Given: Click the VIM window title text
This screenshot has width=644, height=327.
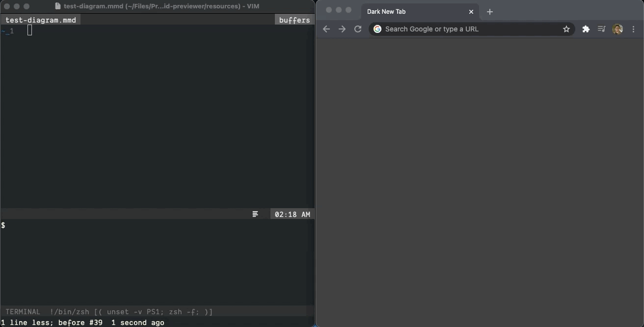Looking at the screenshot, I should (161, 6).
